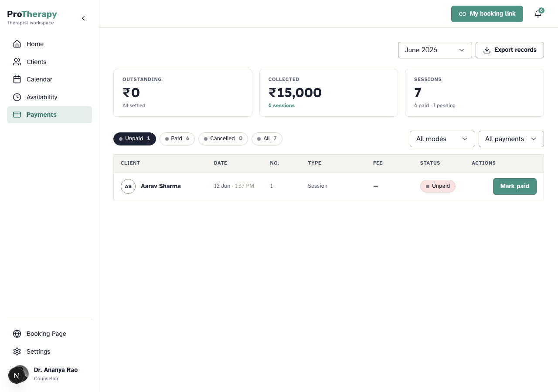Open Clients in the sidebar
The width and height of the screenshot is (558, 392).
(x=49, y=62)
